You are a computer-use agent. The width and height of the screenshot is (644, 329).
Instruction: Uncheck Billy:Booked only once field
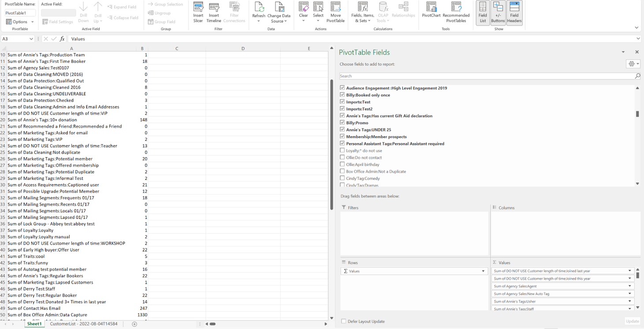point(342,95)
